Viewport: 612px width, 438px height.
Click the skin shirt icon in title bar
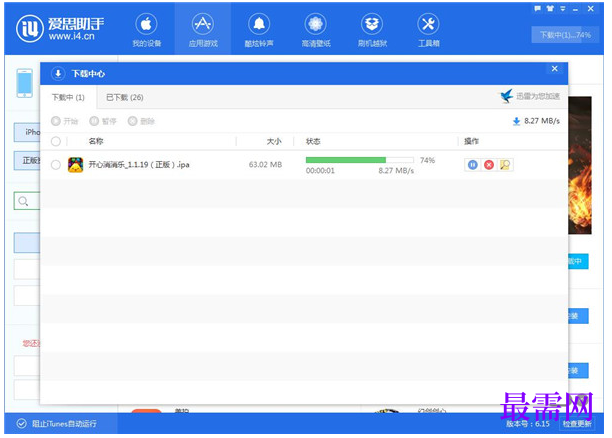pyautogui.click(x=550, y=8)
